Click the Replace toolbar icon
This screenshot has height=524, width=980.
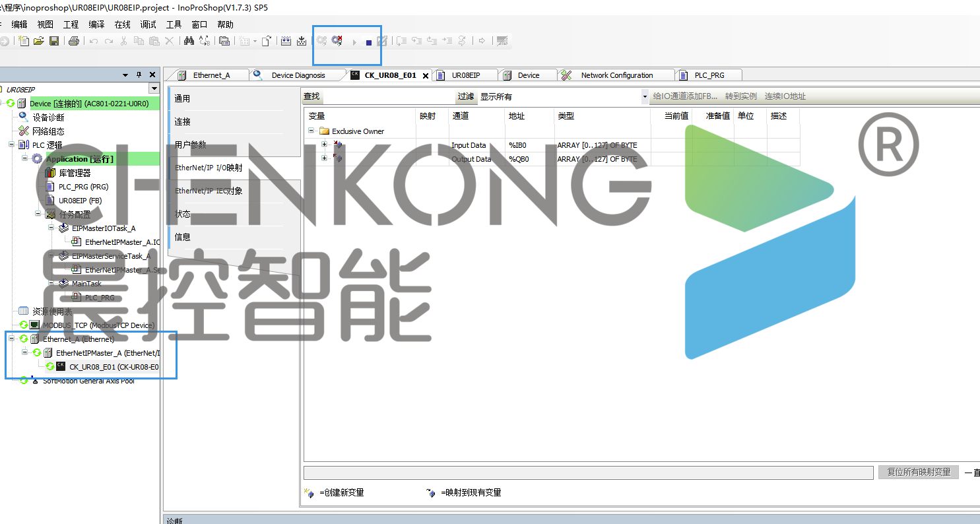pos(205,41)
